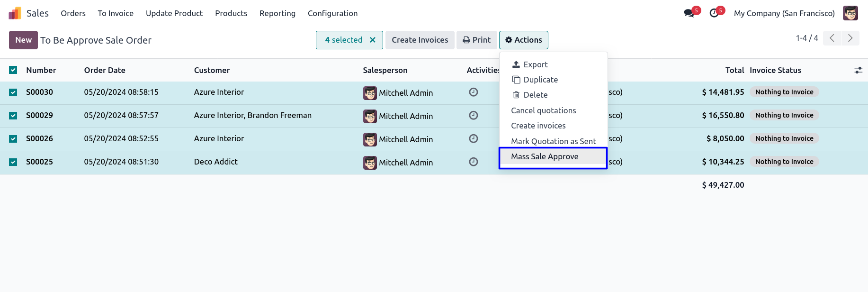Uncheck the checkbox for order S00029
The width and height of the screenshot is (868, 292).
(x=13, y=116)
